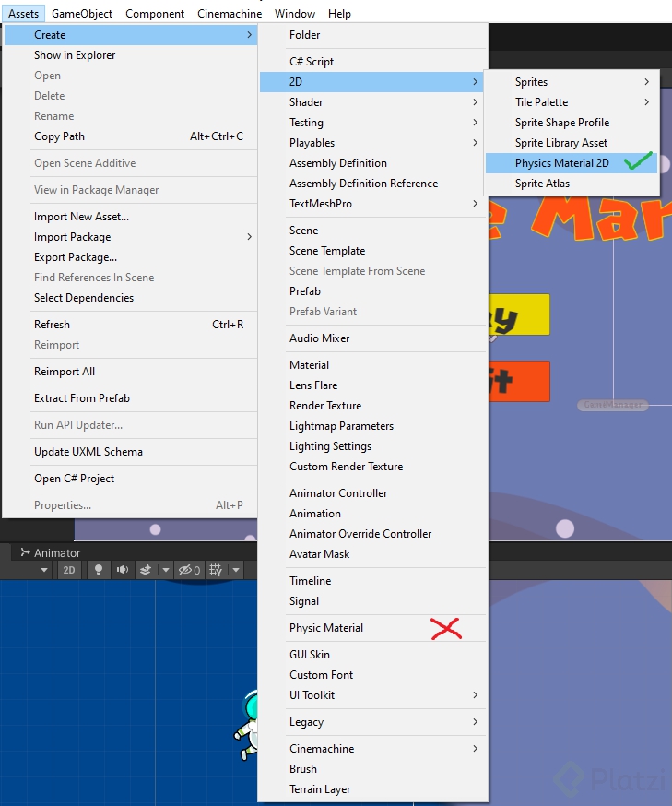
Task: Create an Avatar Mask
Action: (373, 554)
